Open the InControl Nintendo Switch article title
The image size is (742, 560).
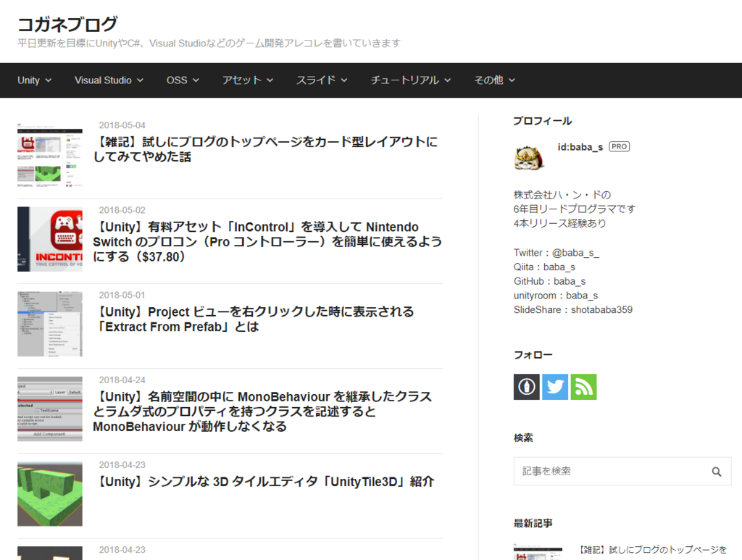click(267, 242)
